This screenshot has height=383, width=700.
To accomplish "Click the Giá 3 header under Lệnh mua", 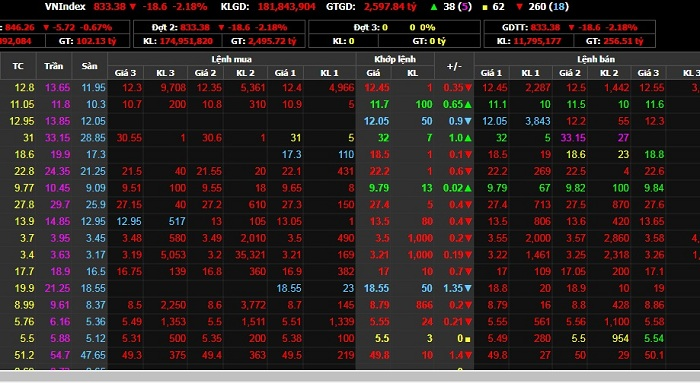I will [125, 73].
